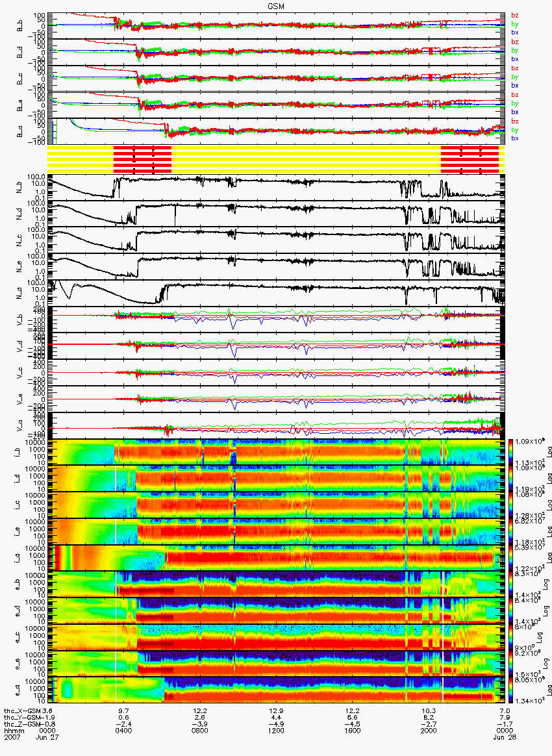Click the bz legend beside the B_a panel

(515, 121)
